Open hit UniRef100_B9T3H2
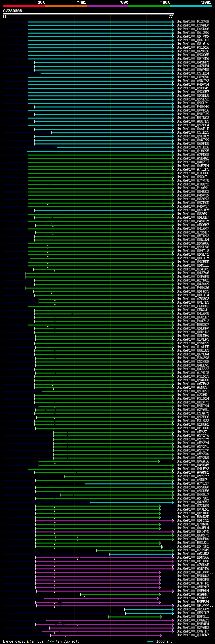Viewport: 215px width, 644px height. point(193,547)
